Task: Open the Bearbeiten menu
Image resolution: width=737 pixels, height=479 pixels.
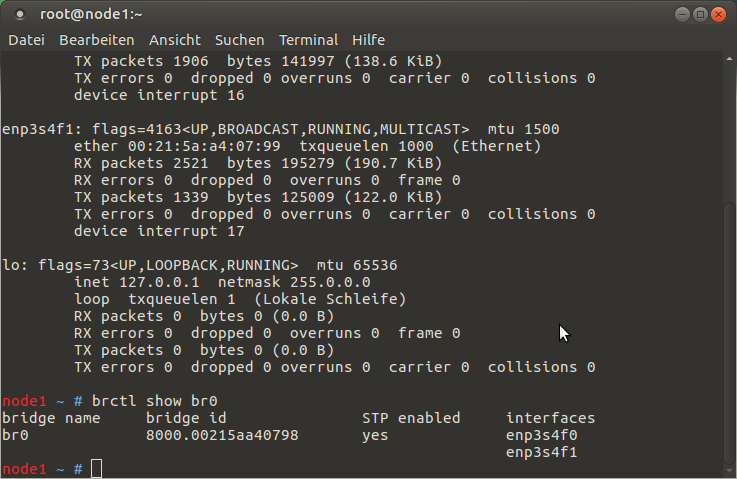Action: click(x=97, y=40)
